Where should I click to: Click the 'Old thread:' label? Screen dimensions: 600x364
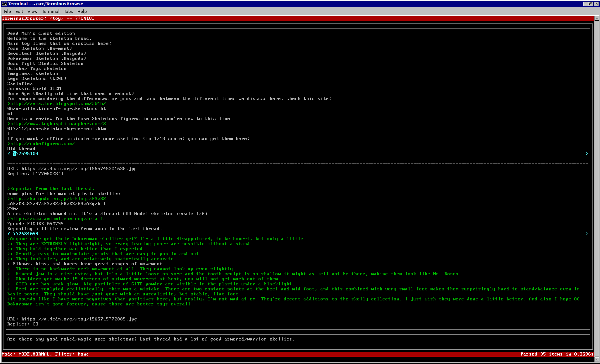pos(23,148)
